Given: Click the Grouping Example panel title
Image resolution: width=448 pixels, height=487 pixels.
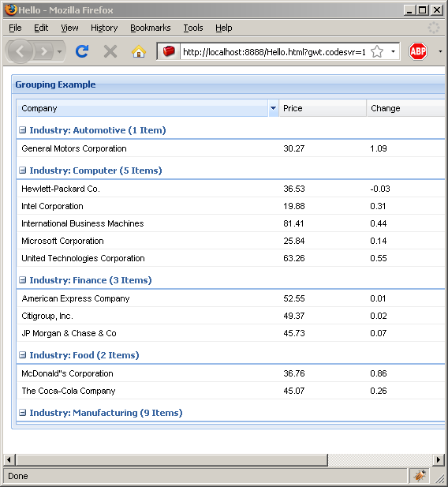Looking at the screenshot, I should (55, 84).
